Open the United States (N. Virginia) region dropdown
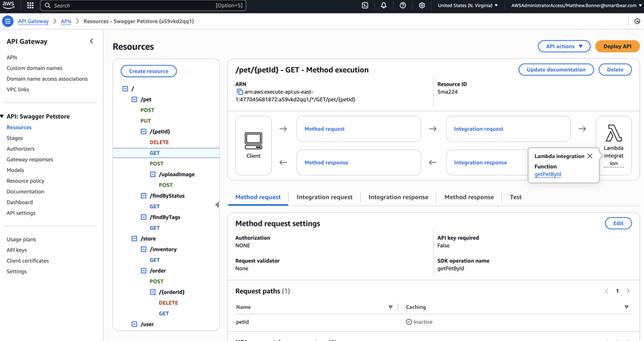 tap(468, 5)
